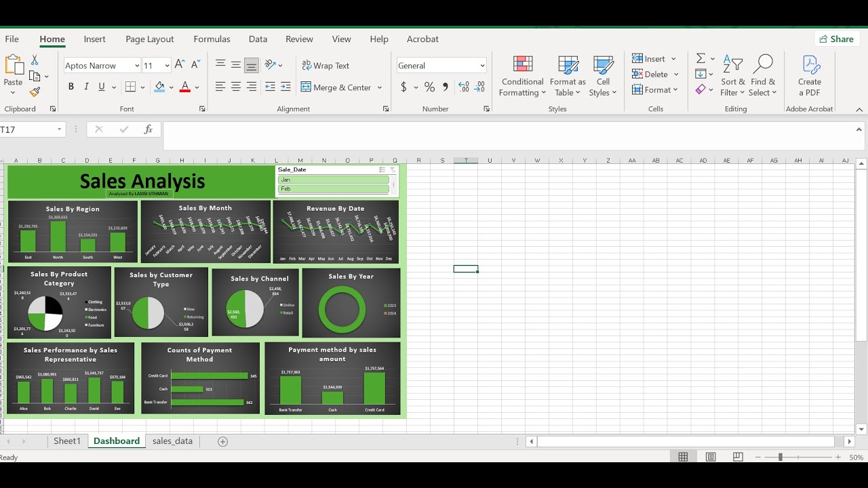Switch to the Sheet1 sheet tab
Screen dimensions: 868x488
(67, 441)
